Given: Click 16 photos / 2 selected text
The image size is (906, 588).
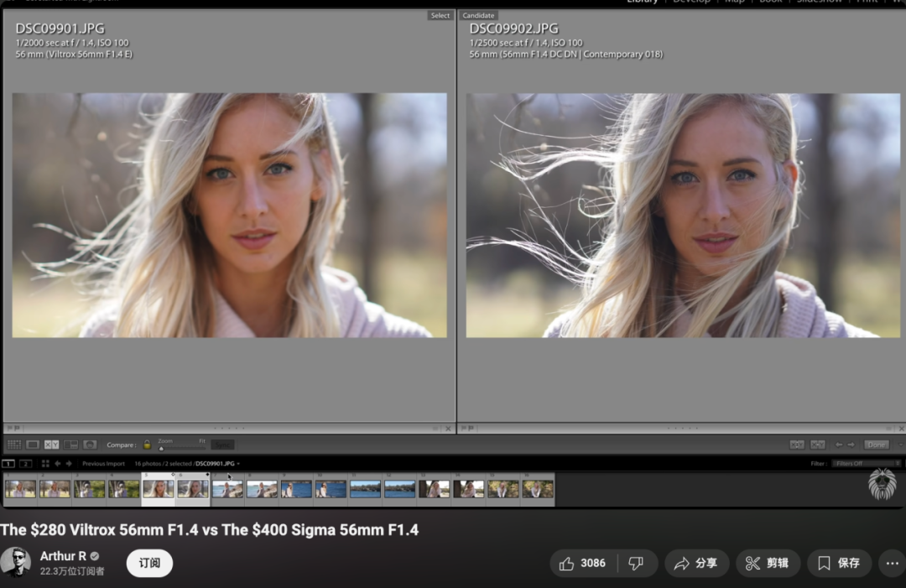Looking at the screenshot, I should 163,463.
